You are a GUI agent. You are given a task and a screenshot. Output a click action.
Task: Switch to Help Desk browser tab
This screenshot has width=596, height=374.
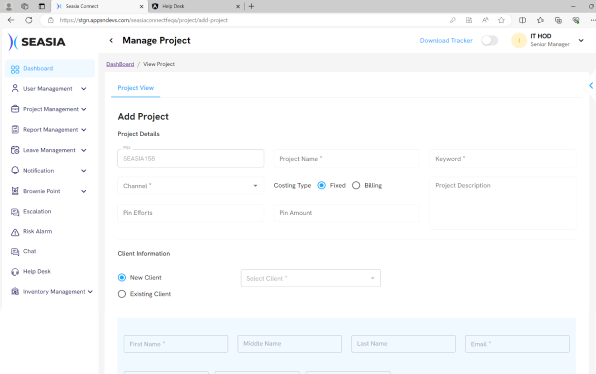[x=195, y=6]
